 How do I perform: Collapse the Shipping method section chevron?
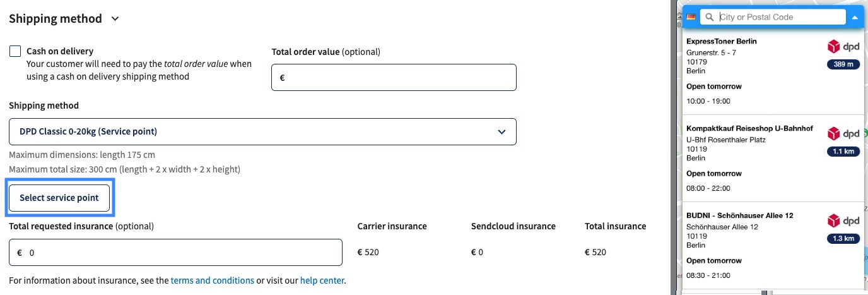click(x=115, y=19)
